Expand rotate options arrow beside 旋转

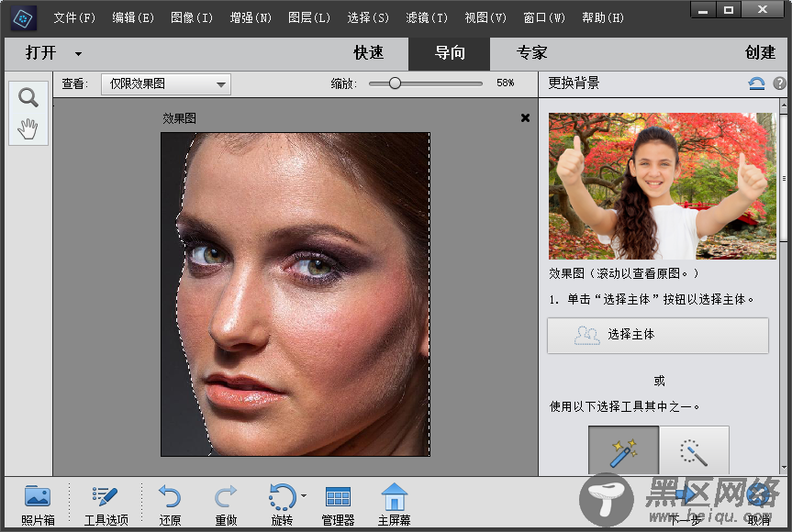pyautogui.click(x=304, y=495)
